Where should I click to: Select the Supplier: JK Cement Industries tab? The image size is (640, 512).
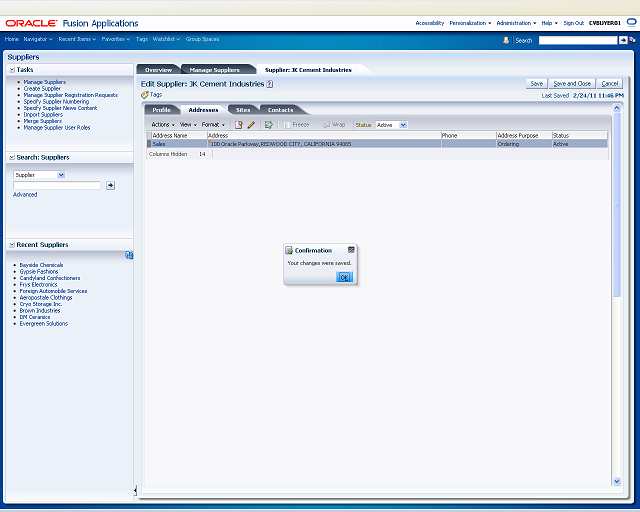(308, 70)
